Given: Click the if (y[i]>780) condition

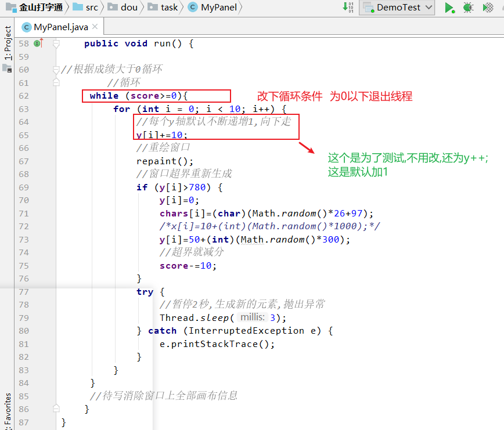Looking at the screenshot, I should (x=179, y=187).
